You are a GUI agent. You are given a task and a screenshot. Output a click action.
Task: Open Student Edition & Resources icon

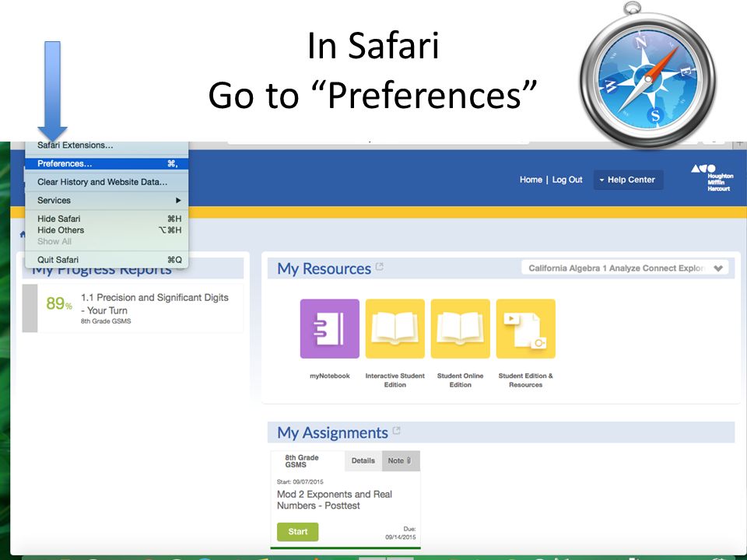click(525, 328)
